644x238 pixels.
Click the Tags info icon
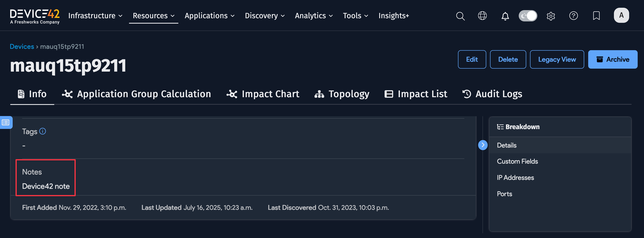point(43,131)
